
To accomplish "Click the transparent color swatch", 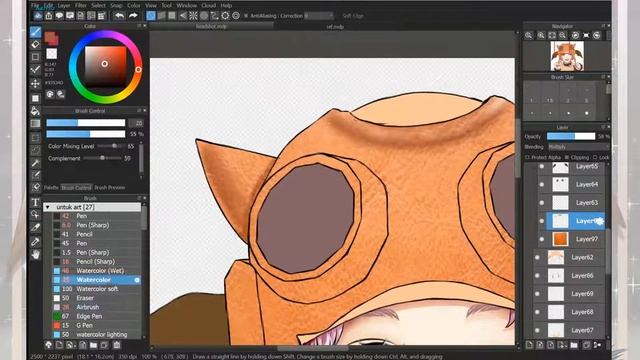I will point(51,54).
